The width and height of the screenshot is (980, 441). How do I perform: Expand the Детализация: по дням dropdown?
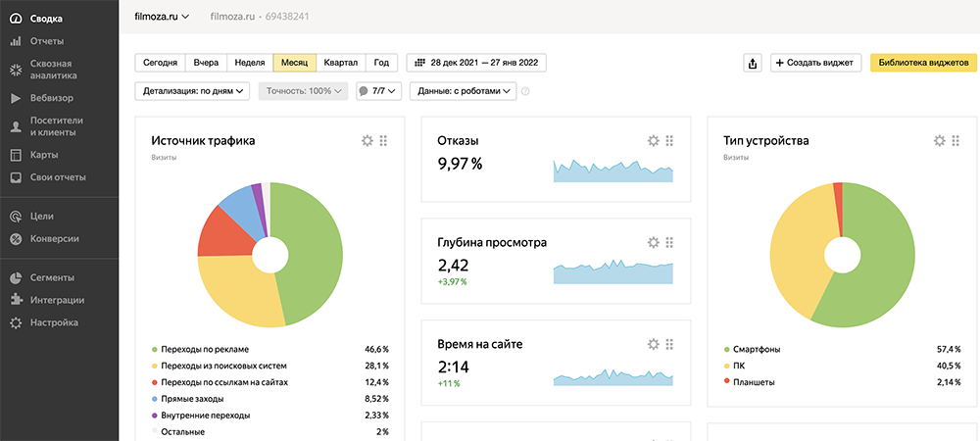point(193,91)
